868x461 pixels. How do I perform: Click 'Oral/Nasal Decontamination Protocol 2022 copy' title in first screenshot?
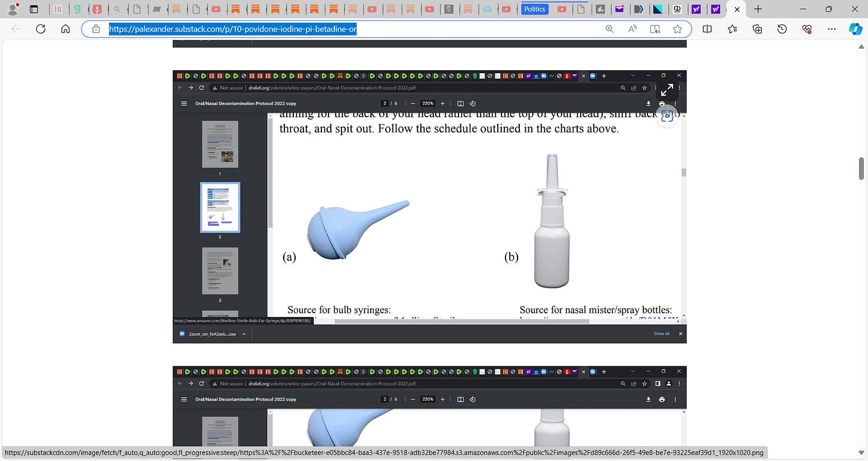pyautogui.click(x=246, y=103)
